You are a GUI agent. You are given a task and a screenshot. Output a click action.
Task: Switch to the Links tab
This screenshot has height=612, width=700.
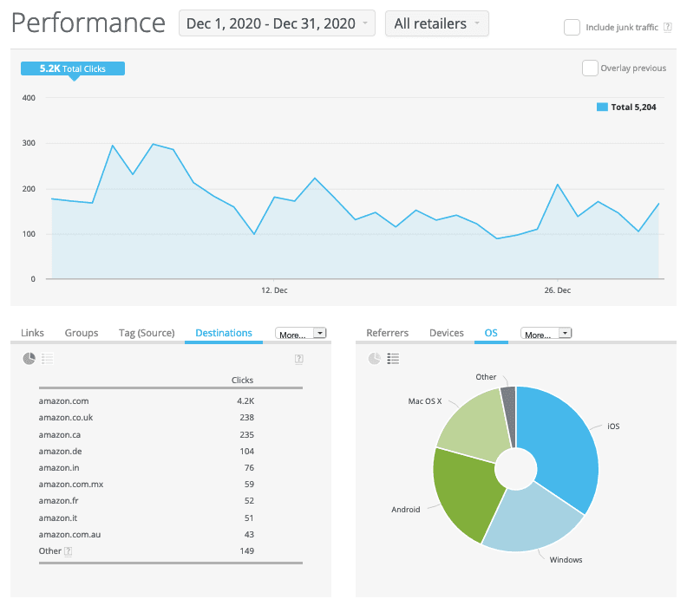click(32, 333)
